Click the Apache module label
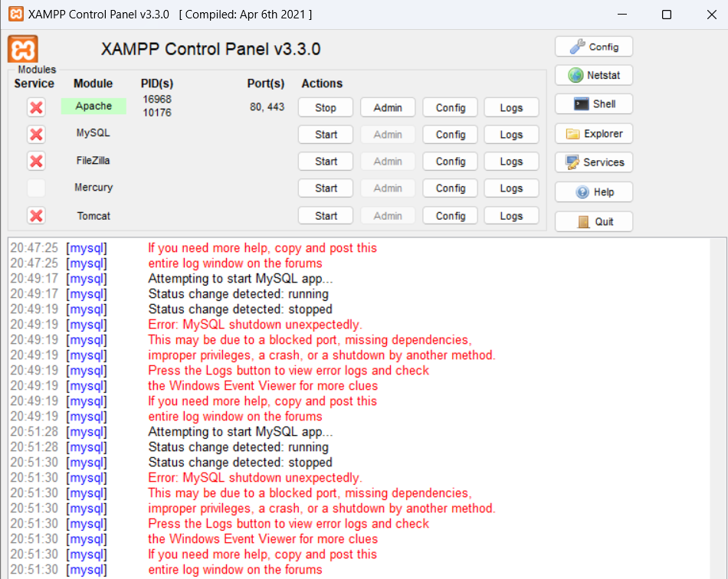 (93, 106)
